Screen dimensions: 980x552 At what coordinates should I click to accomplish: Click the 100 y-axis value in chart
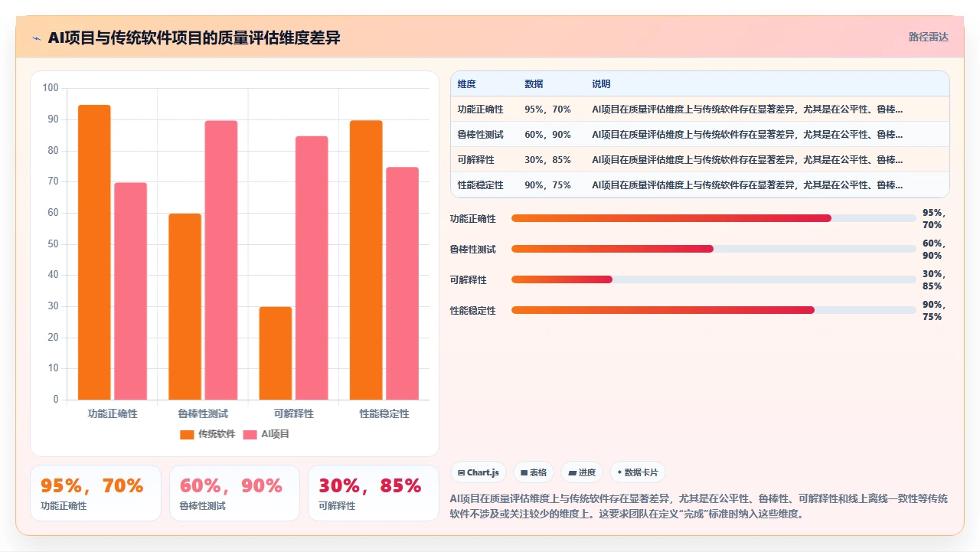pyautogui.click(x=51, y=88)
